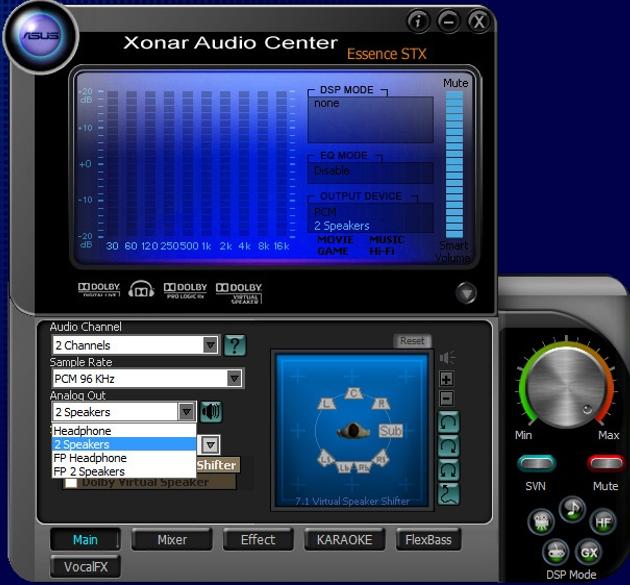This screenshot has width=630, height=585.
Task: Switch to the Mixer tab
Action: 172,539
